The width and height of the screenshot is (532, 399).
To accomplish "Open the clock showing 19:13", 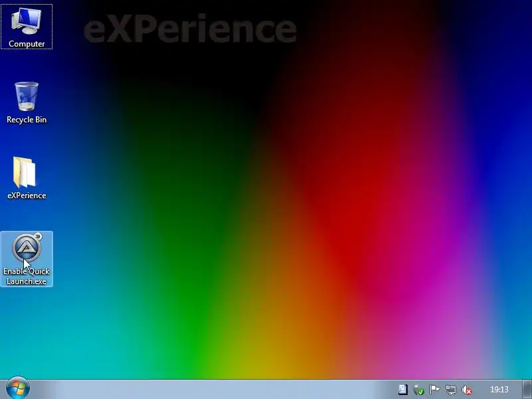I will point(499,390).
